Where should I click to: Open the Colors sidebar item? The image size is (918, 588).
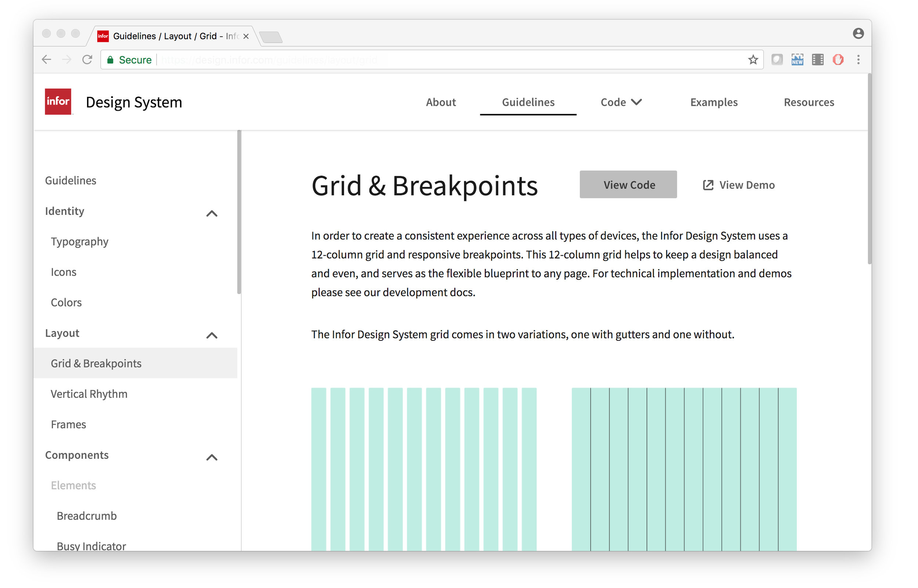[x=66, y=303]
